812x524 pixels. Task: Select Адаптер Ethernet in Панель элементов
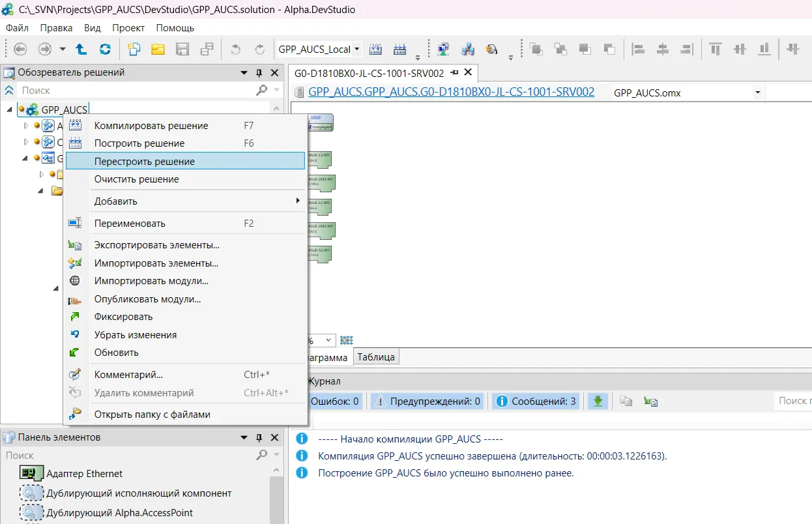click(84, 474)
